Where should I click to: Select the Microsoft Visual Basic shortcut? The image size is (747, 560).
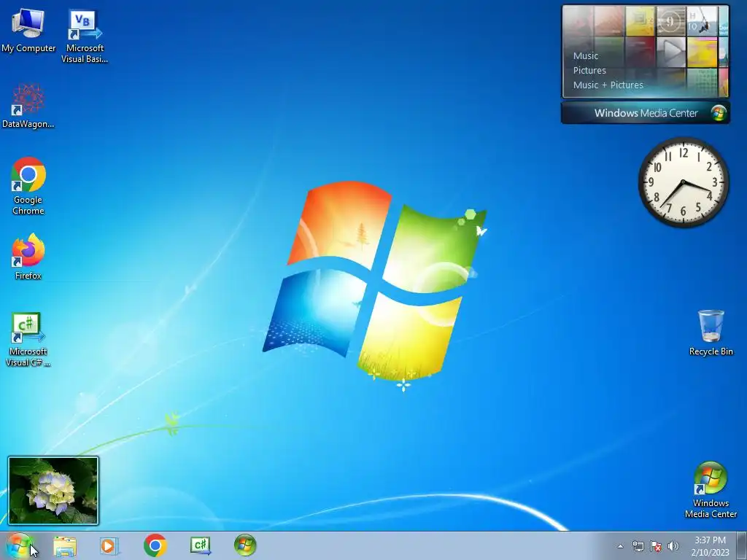(x=85, y=36)
